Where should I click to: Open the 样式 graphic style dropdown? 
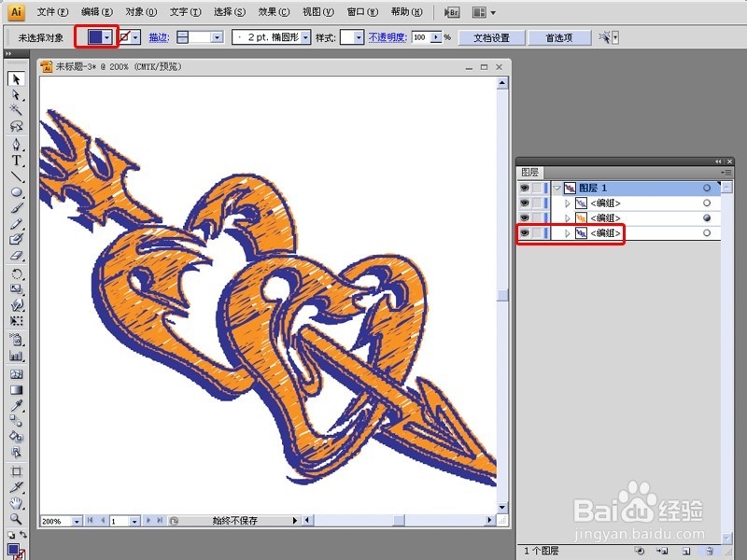pos(359,37)
